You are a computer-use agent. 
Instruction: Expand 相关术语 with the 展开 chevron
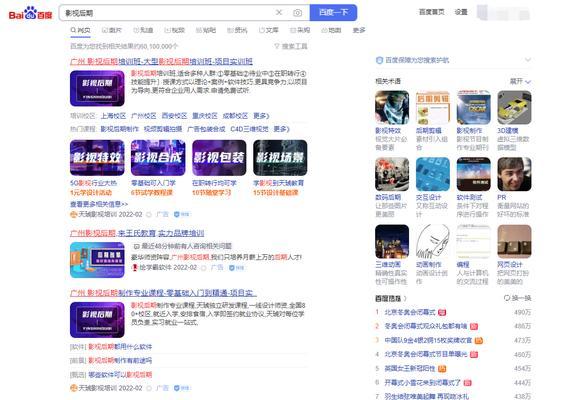[521, 82]
